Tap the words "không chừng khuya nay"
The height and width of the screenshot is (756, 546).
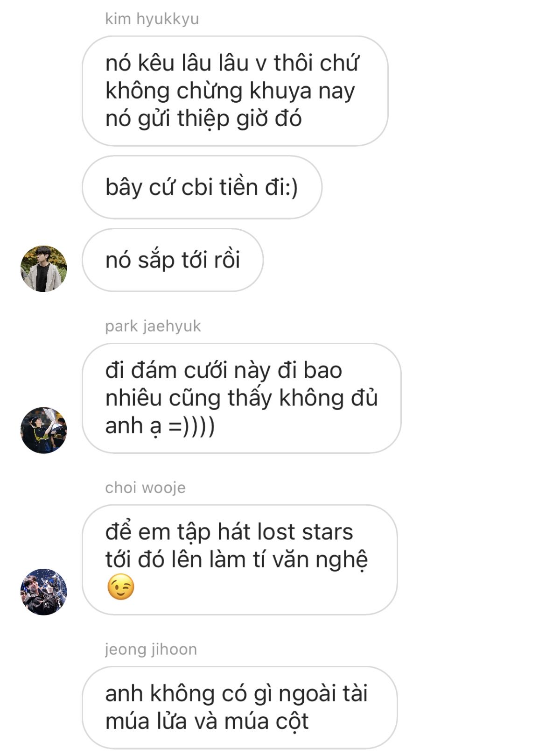(230, 91)
